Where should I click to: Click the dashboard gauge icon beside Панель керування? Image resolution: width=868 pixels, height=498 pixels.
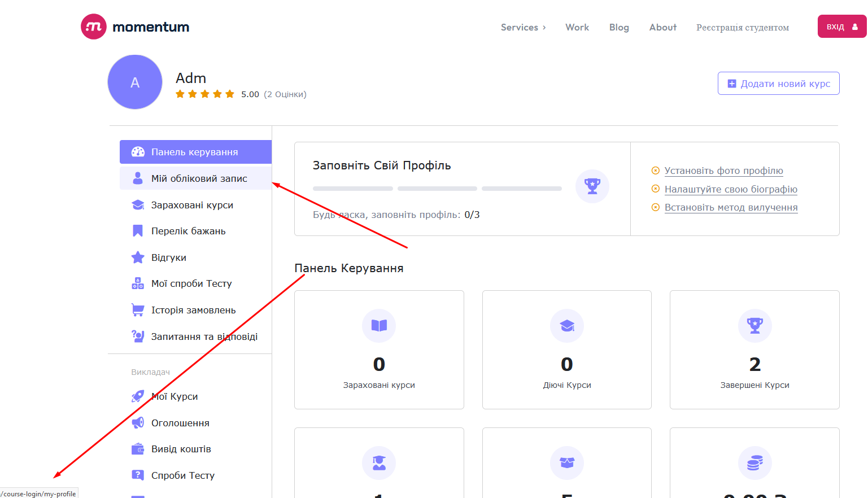[x=138, y=152]
